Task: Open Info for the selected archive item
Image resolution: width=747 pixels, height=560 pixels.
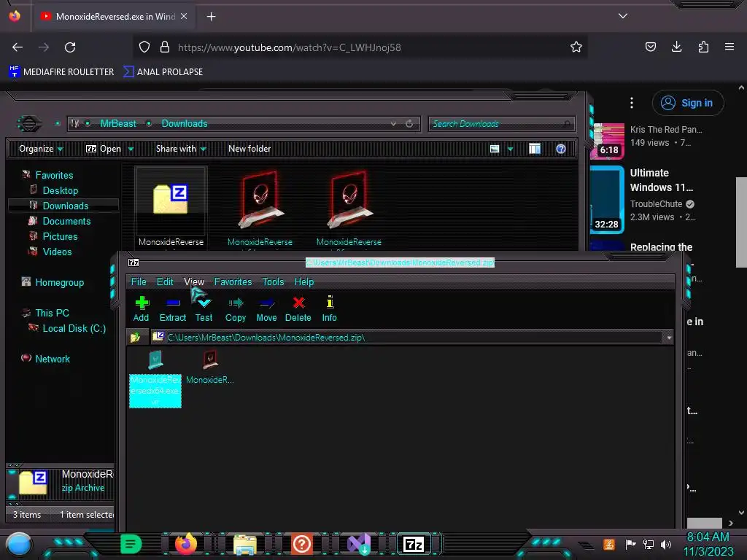Action: [329, 308]
